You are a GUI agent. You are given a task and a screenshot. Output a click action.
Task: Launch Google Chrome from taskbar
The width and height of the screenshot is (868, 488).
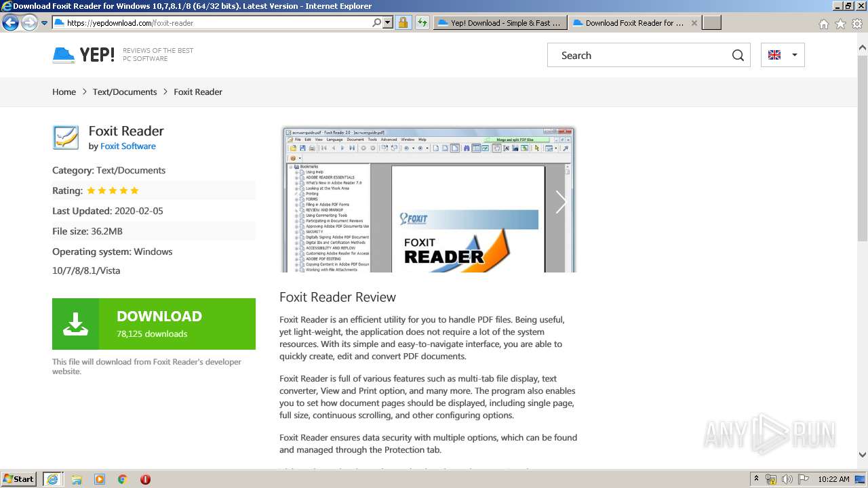122,479
